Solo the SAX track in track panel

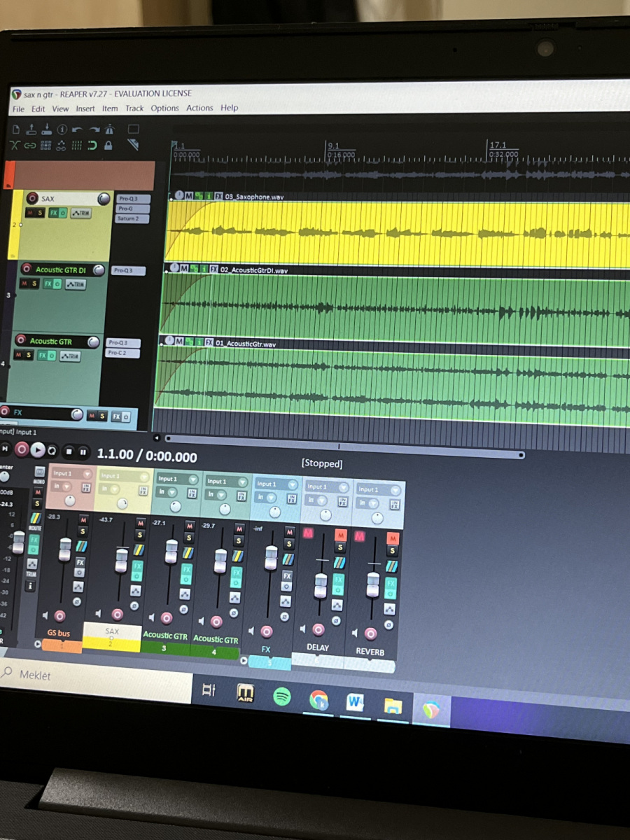40,213
